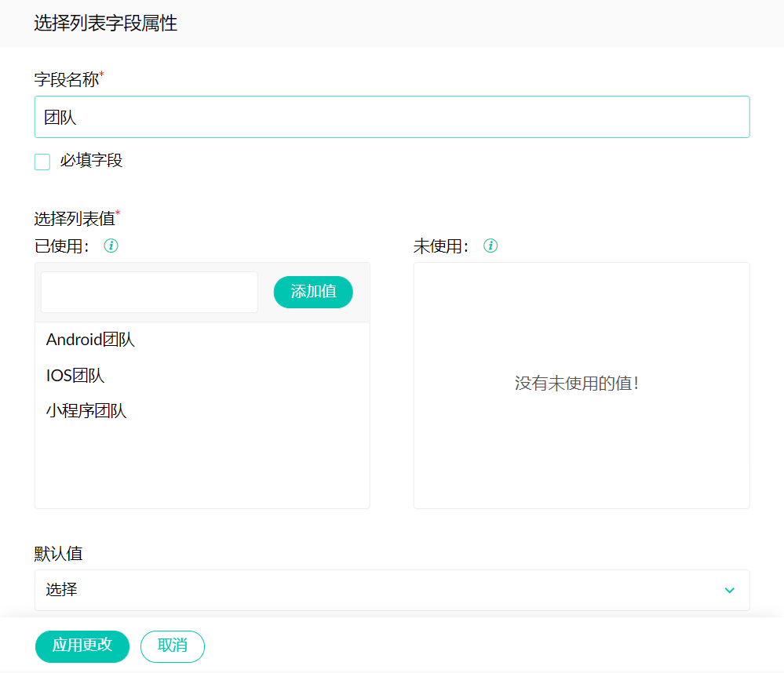Select Android团队 in the used values list

point(91,340)
